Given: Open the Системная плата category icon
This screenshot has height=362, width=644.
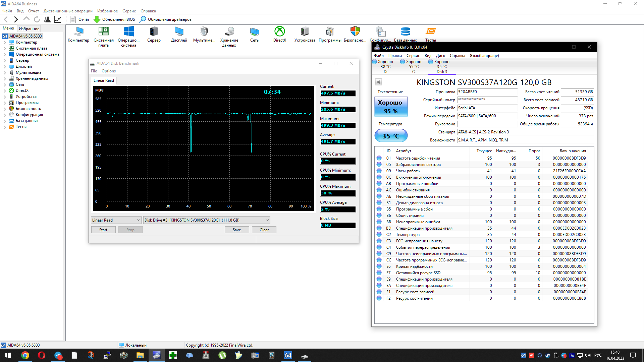Looking at the screenshot, I should pos(103,37).
